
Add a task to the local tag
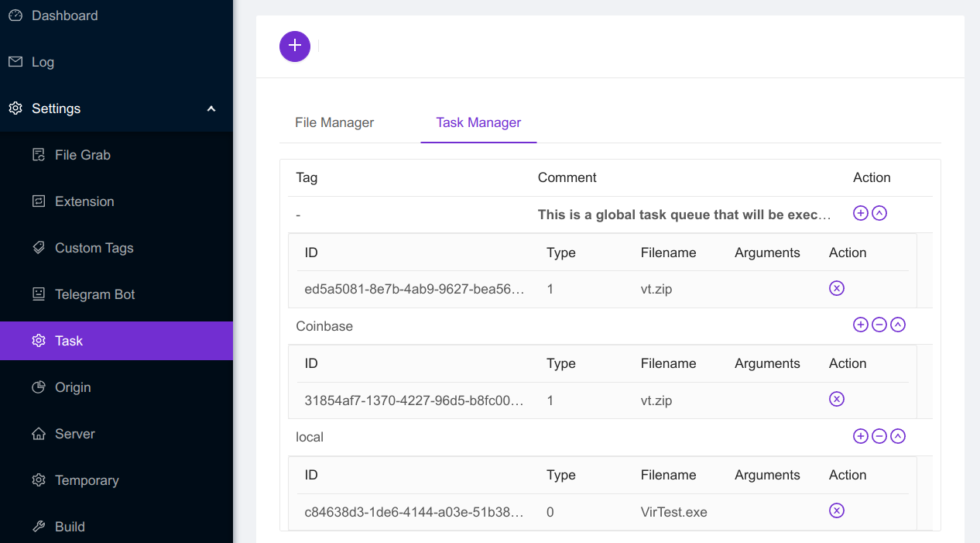860,436
